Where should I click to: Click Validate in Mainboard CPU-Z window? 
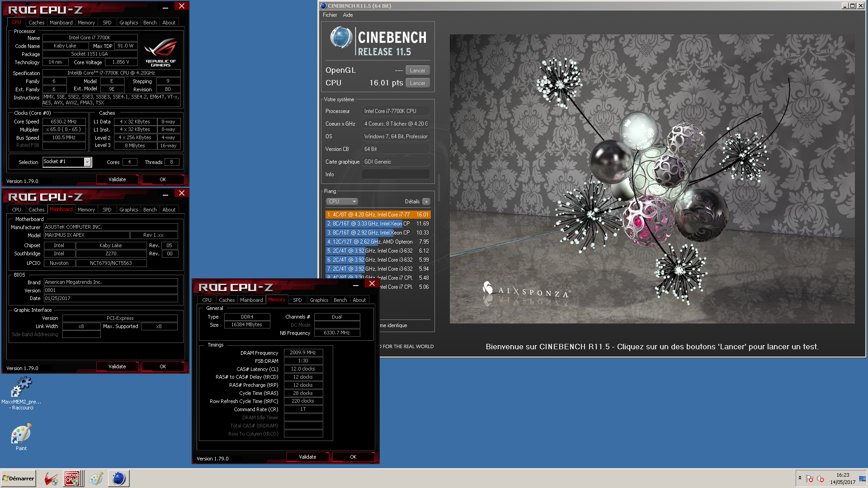tap(117, 366)
